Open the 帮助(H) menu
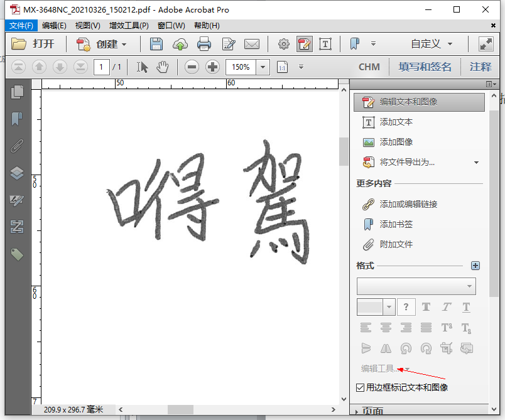 click(x=207, y=25)
